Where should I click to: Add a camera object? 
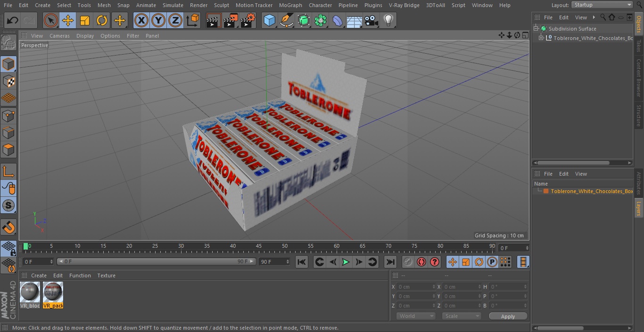tap(372, 20)
